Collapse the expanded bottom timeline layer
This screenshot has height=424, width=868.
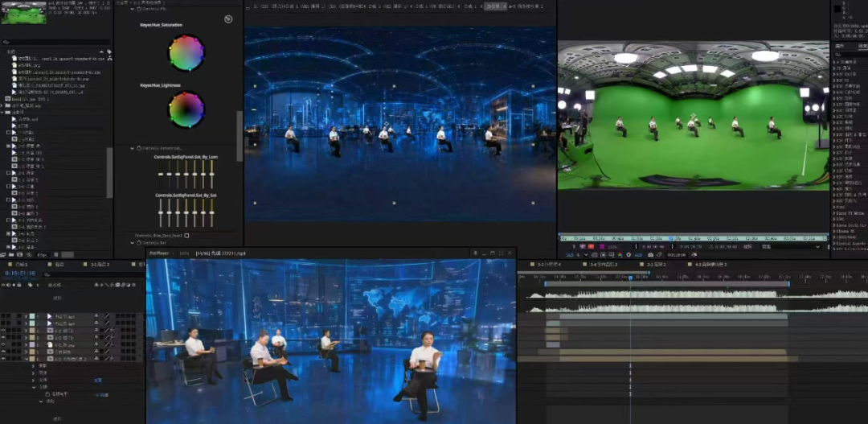click(x=26, y=359)
